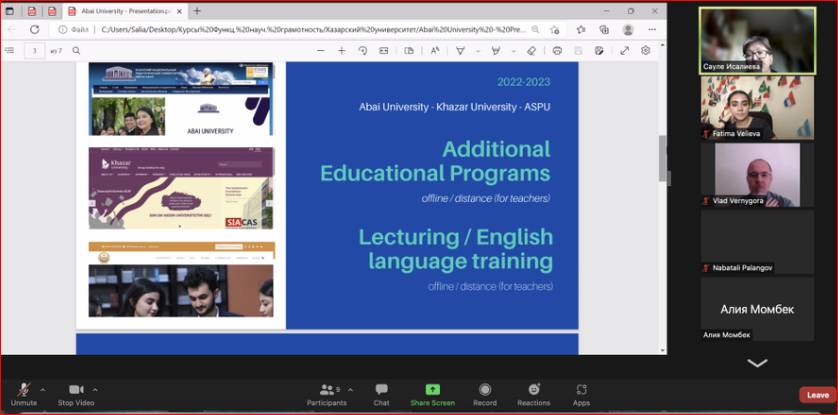838x415 pixels.
Task: Click the PDF page number field
Action: tap(35, 51)
